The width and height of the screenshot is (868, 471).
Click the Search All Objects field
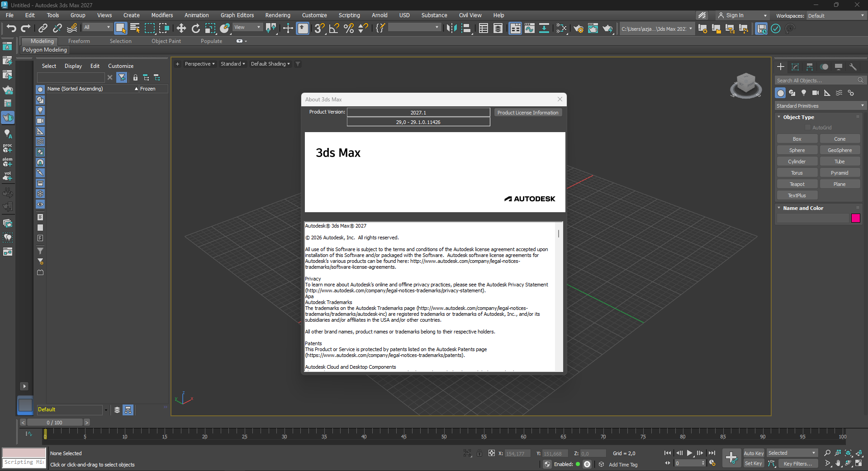coord(816,81)
